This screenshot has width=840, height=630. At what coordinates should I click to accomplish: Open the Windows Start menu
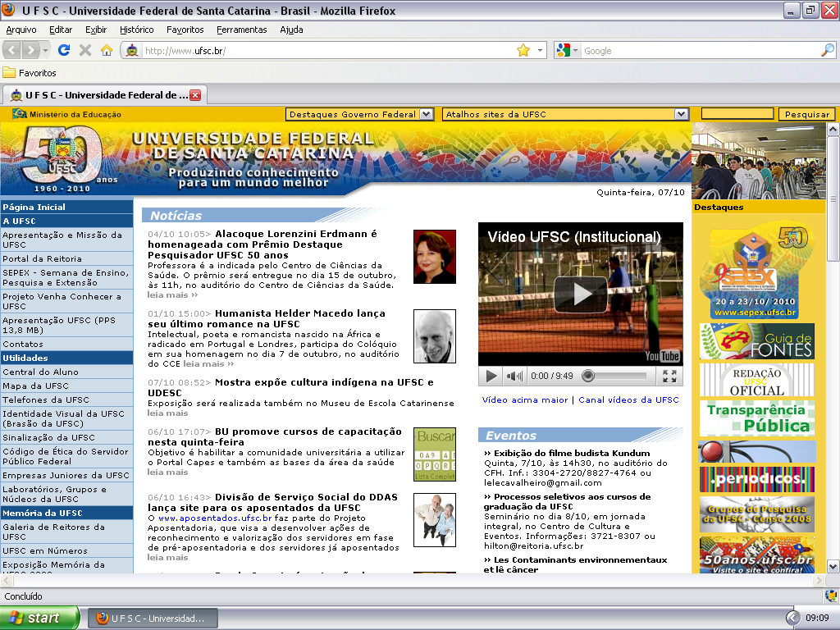coord(39,618)
